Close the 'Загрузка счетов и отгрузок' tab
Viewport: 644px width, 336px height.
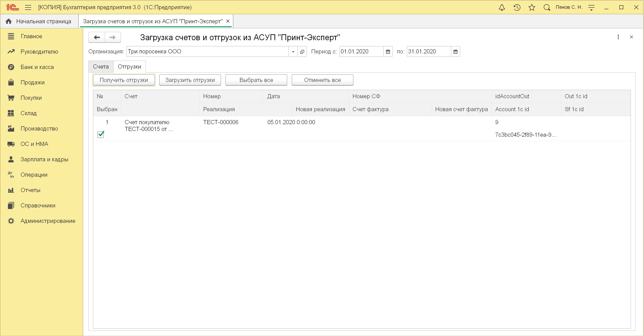point(228,21)
